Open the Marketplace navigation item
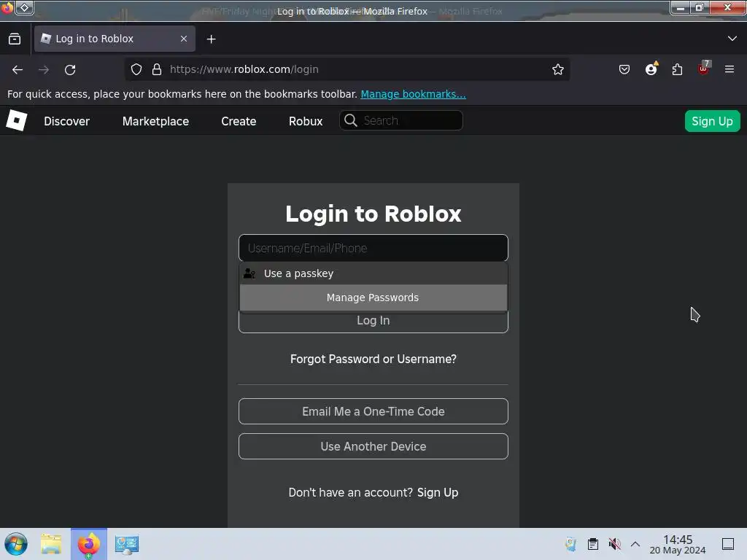 click(x=156, y=122)
